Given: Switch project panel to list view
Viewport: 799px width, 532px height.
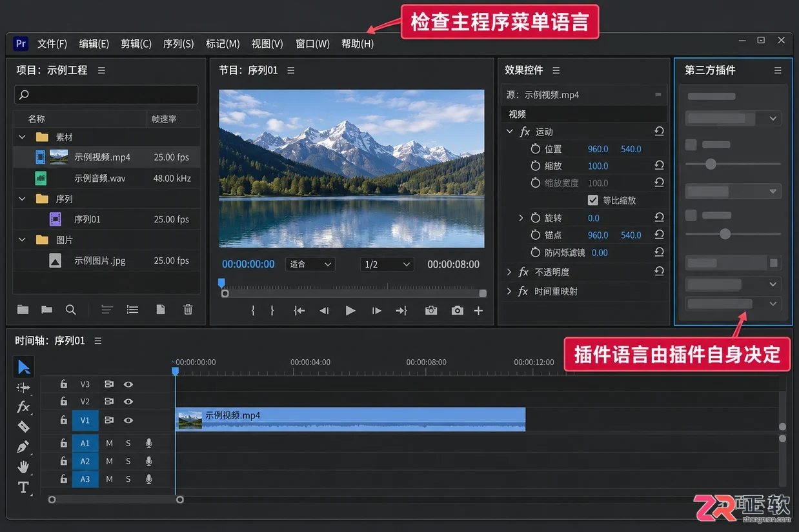Looking at the screenshot, I should pyautogui.click(x=132, y=310).
